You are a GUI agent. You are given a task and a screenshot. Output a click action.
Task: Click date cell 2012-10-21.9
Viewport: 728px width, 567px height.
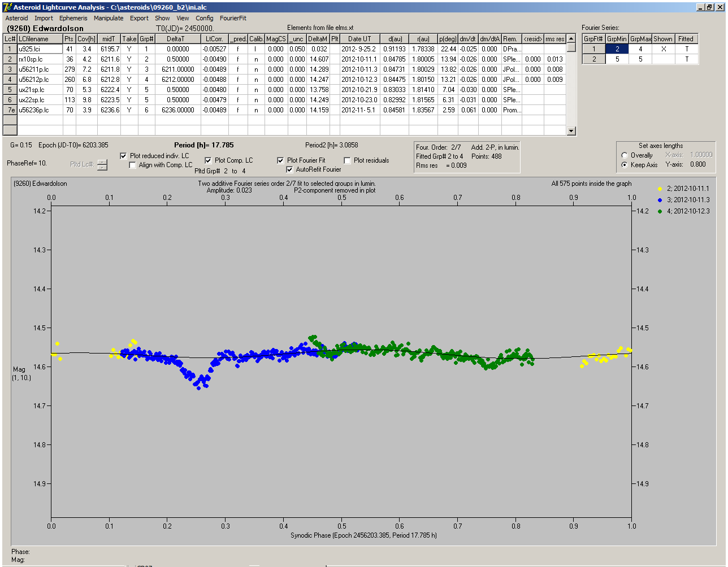[x=359, y=90]
